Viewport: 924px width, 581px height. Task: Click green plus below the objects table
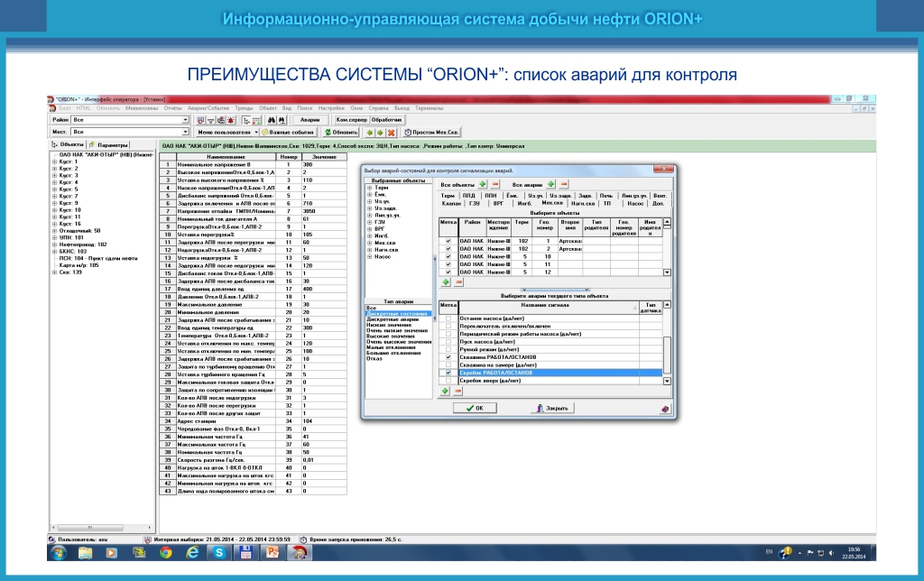446,282
